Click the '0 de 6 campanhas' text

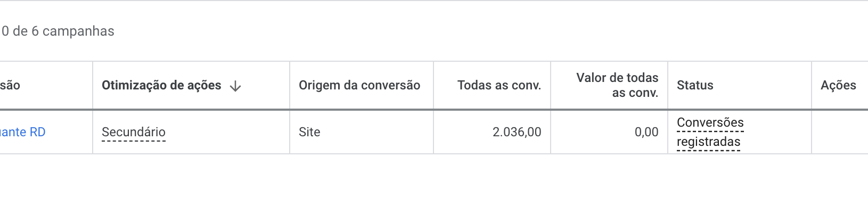(x=58, y=31)
